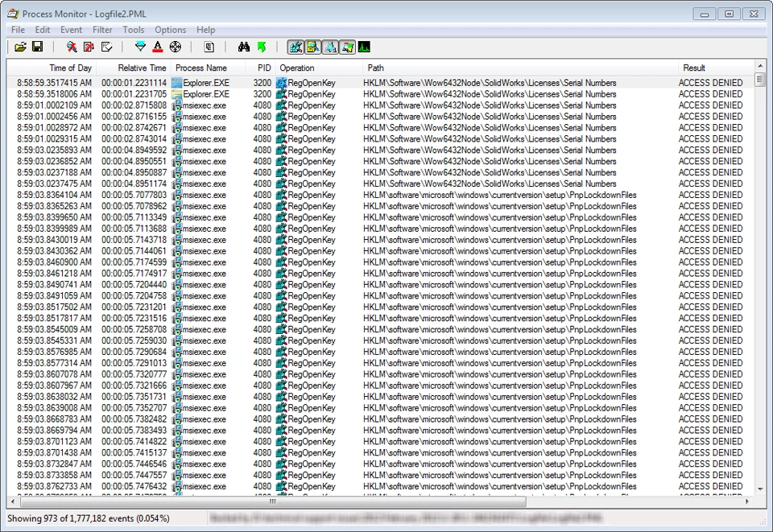Sort by the Process Name column header

pos(208,68)
